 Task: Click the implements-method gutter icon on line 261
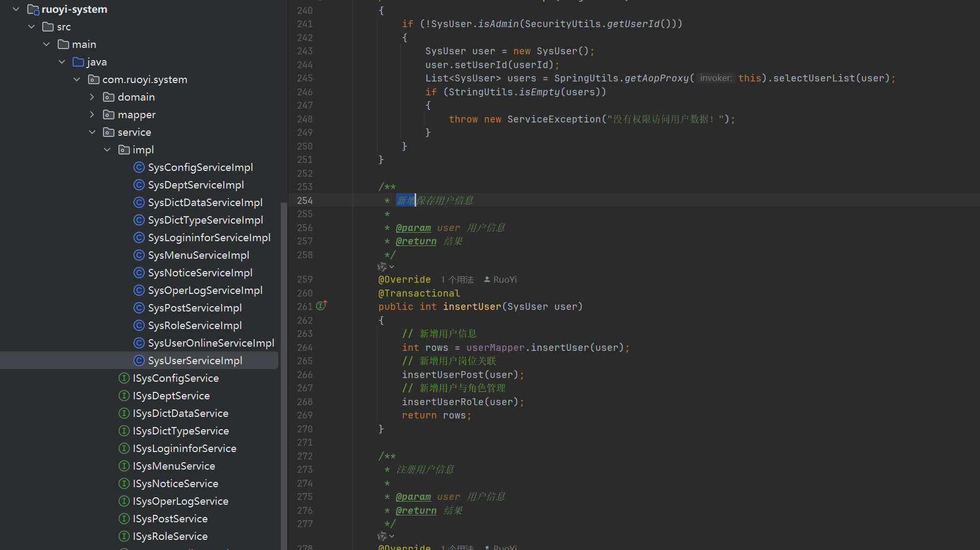pos(321,306)
